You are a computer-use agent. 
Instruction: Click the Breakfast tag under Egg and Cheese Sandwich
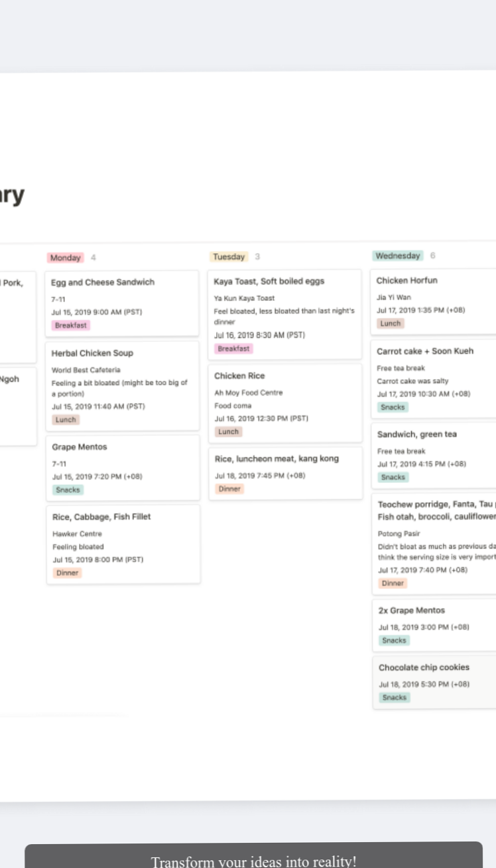coord(70,325)
